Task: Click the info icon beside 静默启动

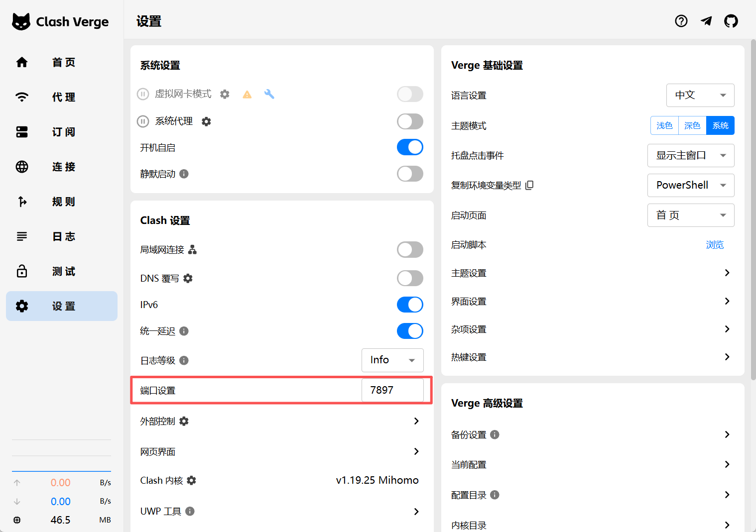Action: (184, 174)
